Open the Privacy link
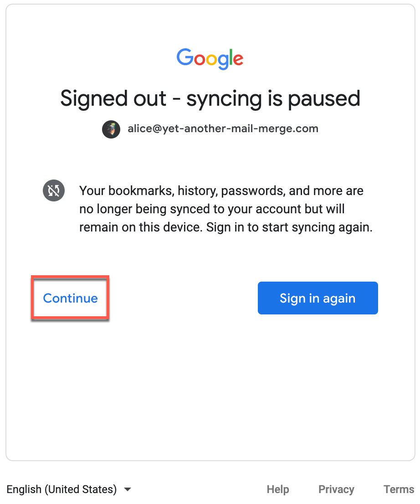420x504 pixels. (x=336, y=489)
